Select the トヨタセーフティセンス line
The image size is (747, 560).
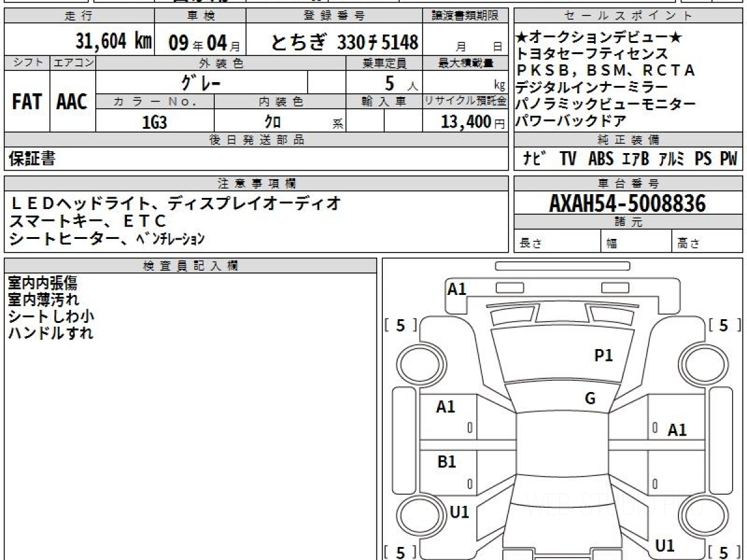[592, 54]
